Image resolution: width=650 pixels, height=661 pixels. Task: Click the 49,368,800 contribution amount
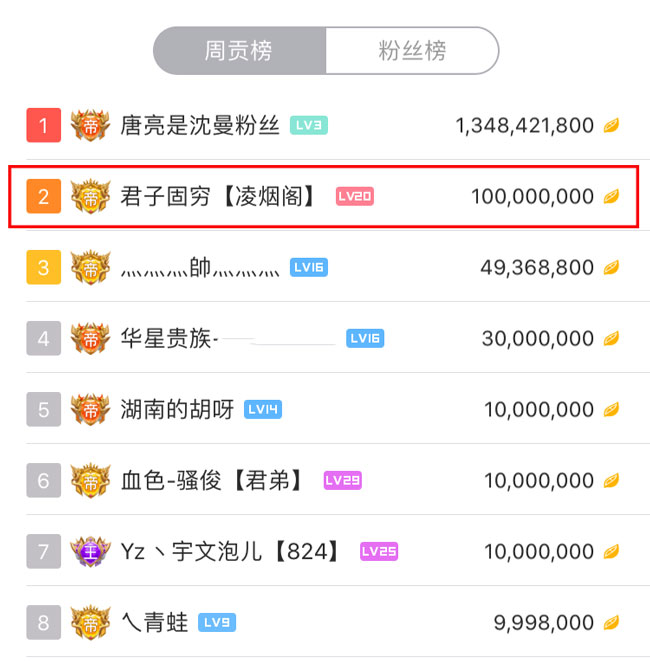click(x=537, y=268)
